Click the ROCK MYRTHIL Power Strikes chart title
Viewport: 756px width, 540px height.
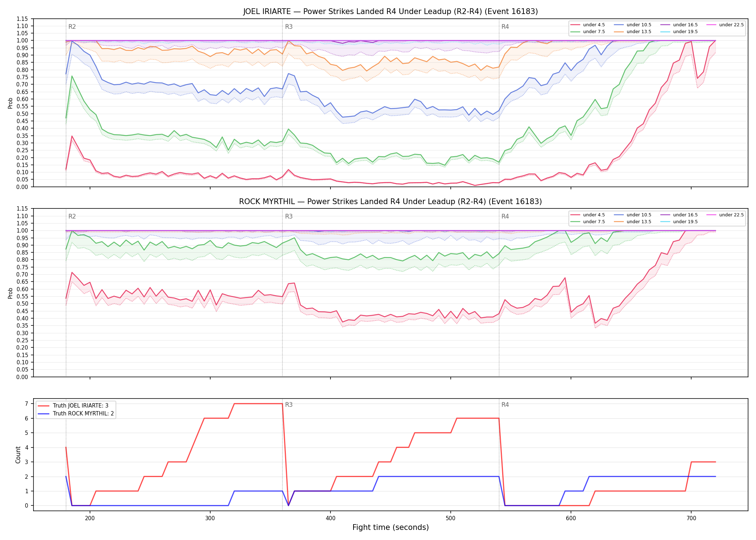(x=390, y=202)
